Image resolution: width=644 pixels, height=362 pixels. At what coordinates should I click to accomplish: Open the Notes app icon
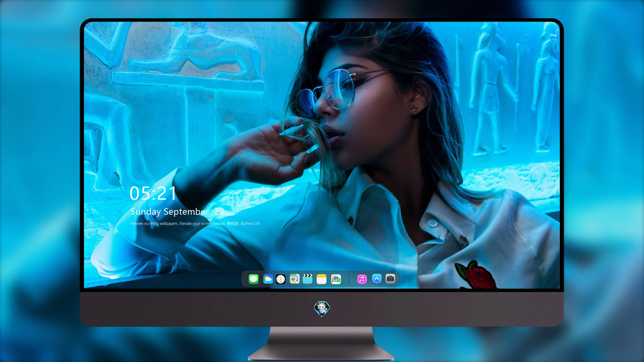click(x=321, y=279)
